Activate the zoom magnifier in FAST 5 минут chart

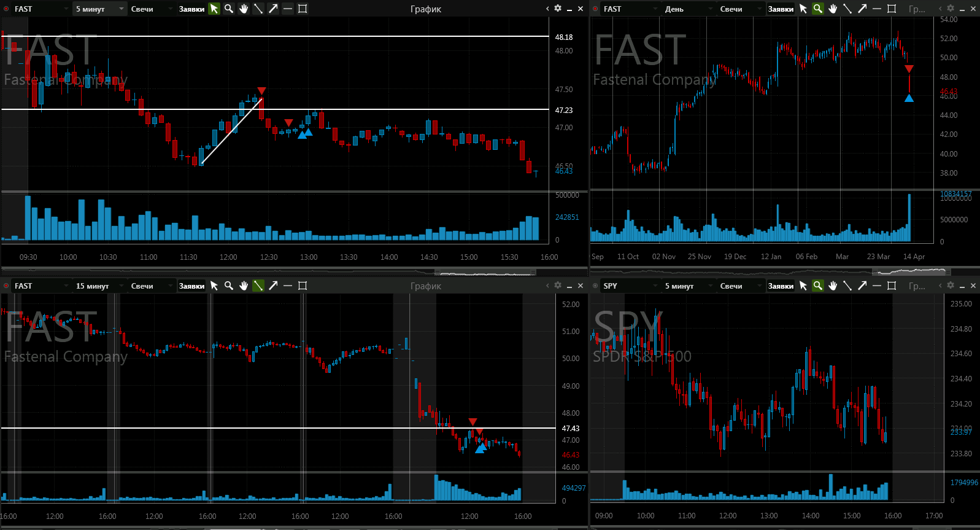(x=229, y=9)
